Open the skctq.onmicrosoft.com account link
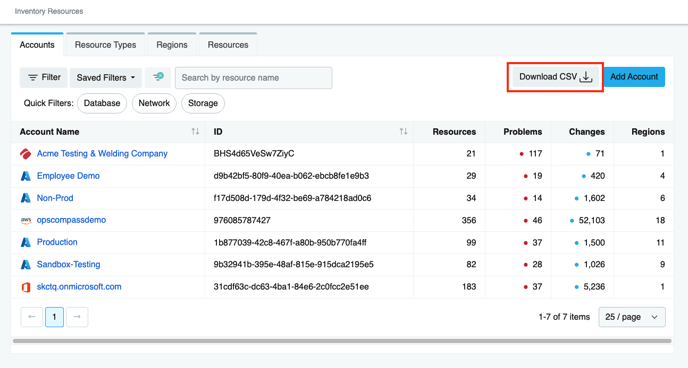The height and width of the screenshot is (368, 688). pyautogui.click(x=79, y=287)
